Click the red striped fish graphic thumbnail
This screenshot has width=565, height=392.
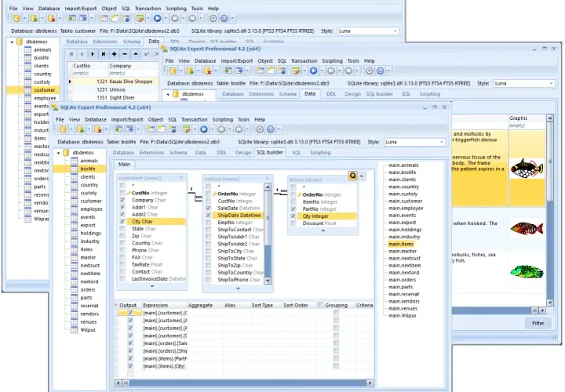(x=527, y=228)
